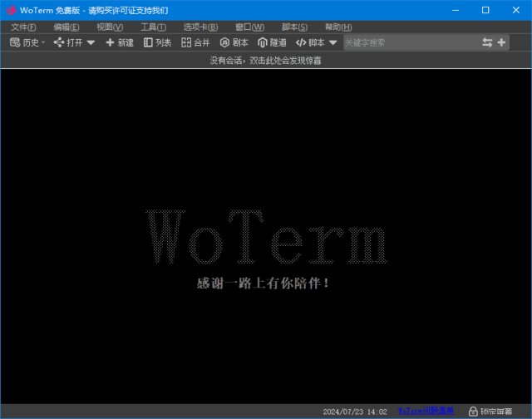Open the Tunnel (隧道) tool
Image resolution: width=532 pixels, height=419 pixels.
coord(263,42)
